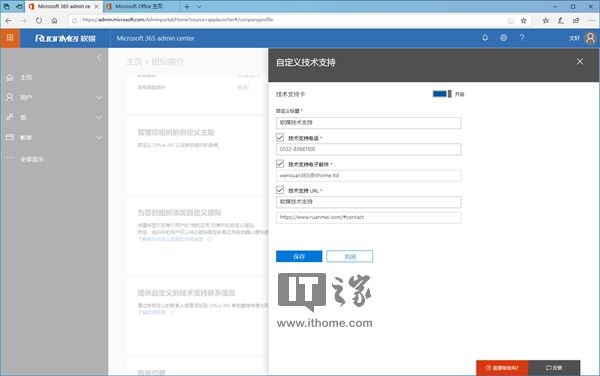Close the 自定义技术支持 panel
This screenshot has height=376, width=600.
coord(580,61)
